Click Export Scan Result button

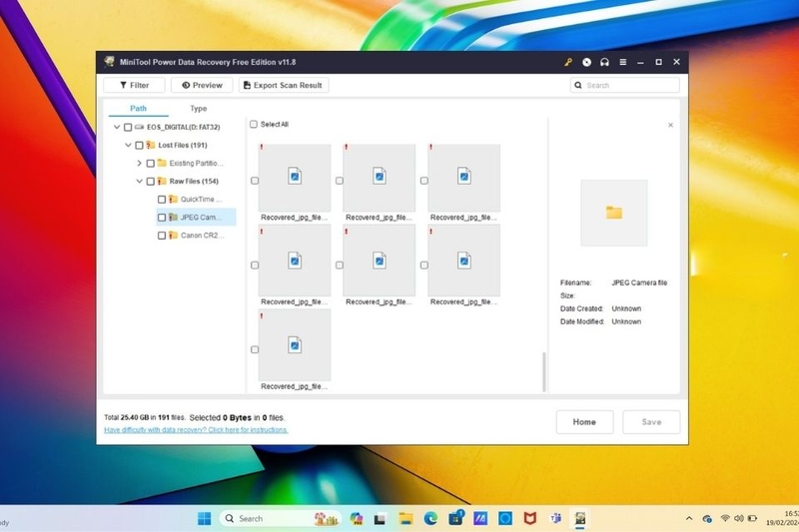click(x=284, y=85)
